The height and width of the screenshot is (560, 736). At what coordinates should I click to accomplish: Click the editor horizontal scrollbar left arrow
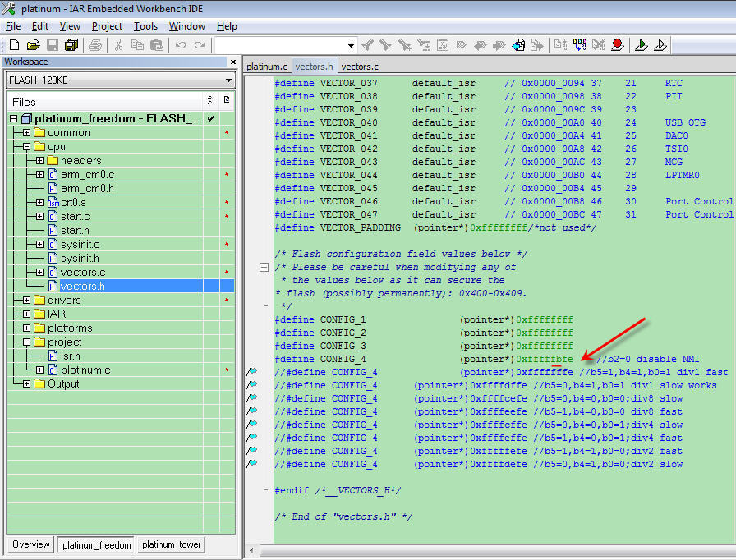251,550
